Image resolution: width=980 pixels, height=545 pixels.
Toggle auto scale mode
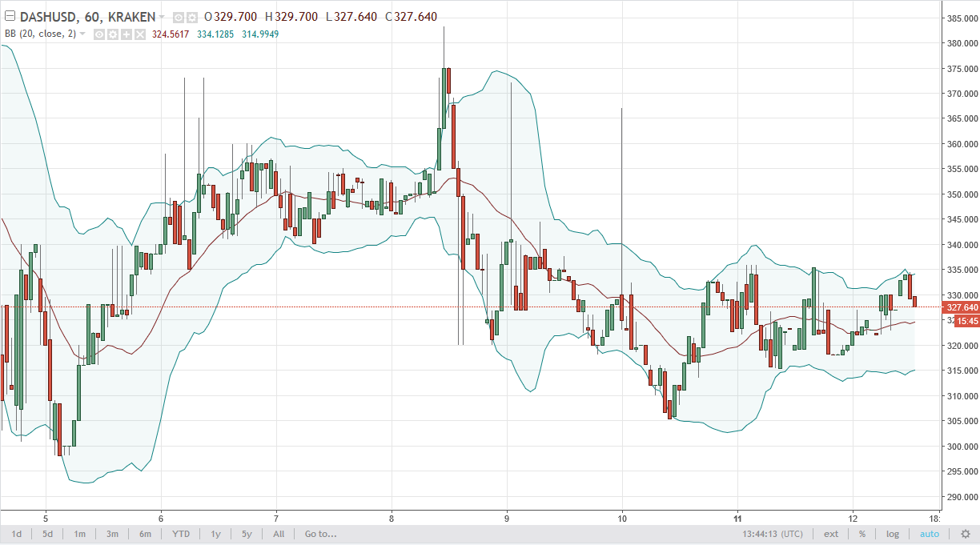pos(929,534)
